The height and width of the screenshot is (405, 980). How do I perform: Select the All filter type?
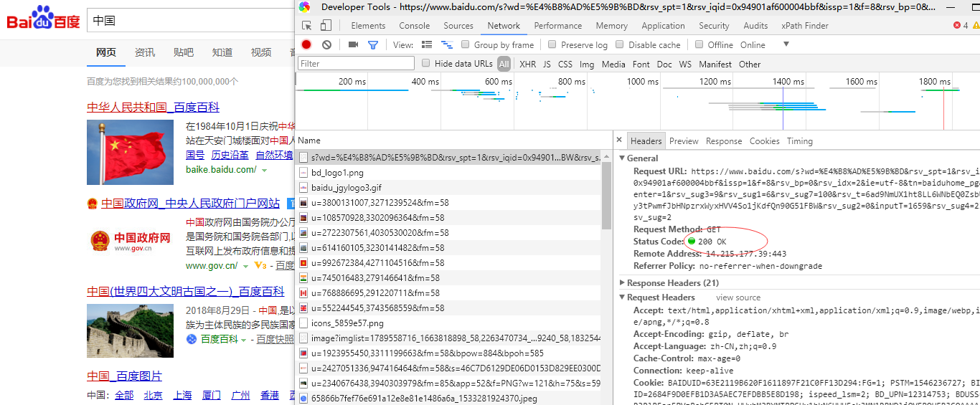point(504,64)
